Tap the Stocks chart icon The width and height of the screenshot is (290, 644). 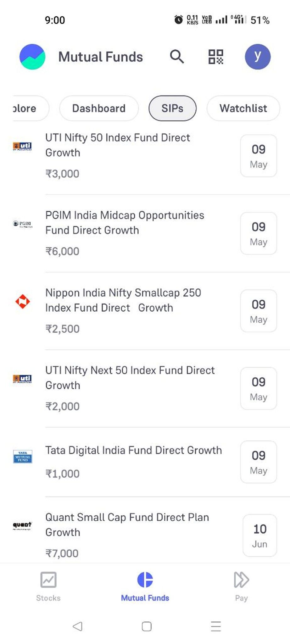48,580
